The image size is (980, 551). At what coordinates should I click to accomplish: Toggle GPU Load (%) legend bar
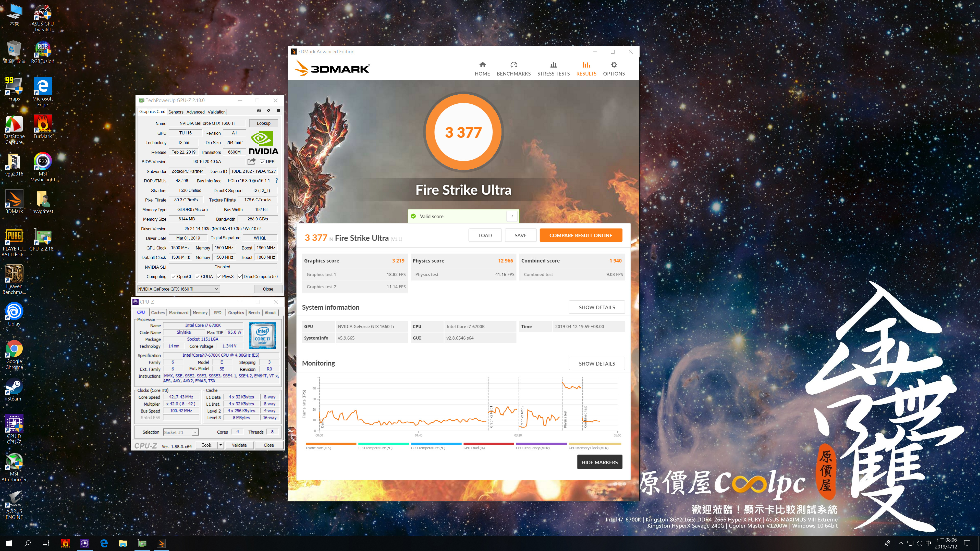click(488, 444)
